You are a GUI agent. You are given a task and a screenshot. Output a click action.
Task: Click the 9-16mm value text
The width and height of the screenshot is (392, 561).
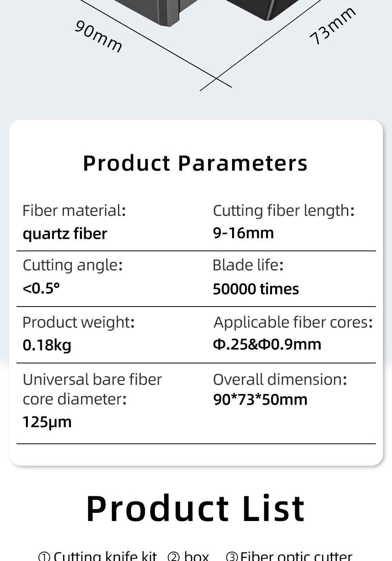pos(243,233)
